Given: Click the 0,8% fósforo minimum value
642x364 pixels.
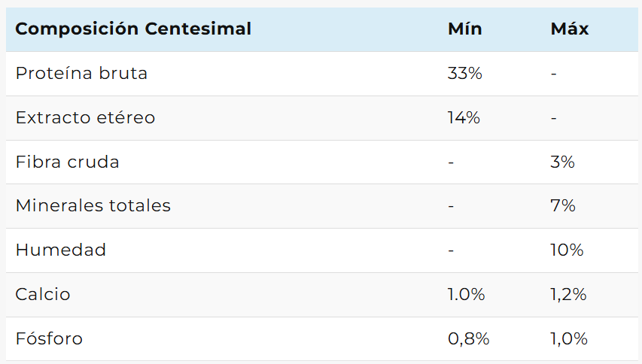Looking at the screenshot, I should pos(468,338).
